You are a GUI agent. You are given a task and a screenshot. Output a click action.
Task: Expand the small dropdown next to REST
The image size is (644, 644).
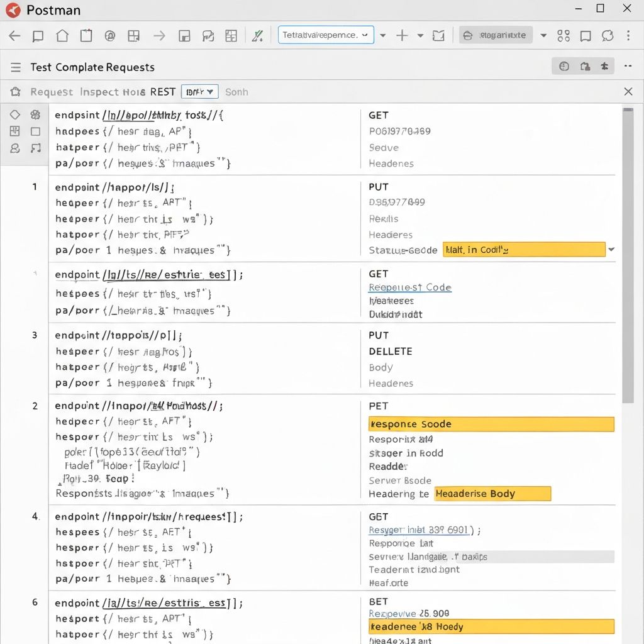pos(200,92)
